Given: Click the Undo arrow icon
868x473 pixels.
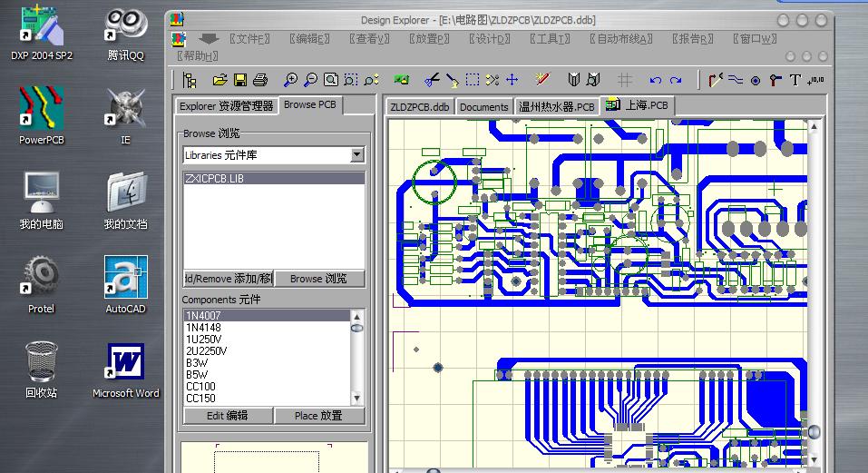Looking at the screenshot, I should click(x=656, y=81).
